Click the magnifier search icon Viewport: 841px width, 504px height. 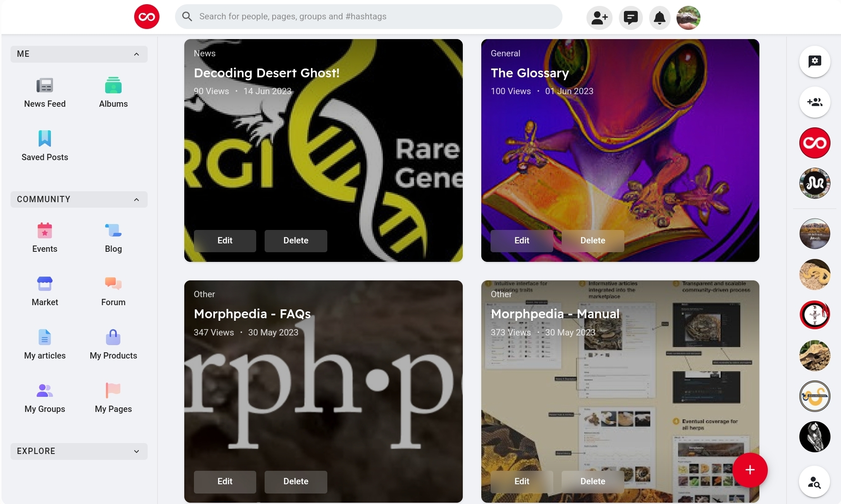tap(187, 16)
